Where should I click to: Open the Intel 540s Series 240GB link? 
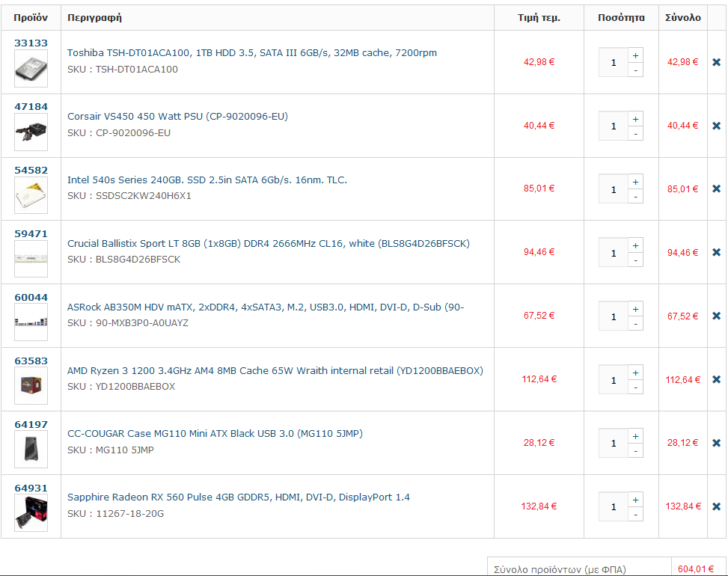(207, 180)
